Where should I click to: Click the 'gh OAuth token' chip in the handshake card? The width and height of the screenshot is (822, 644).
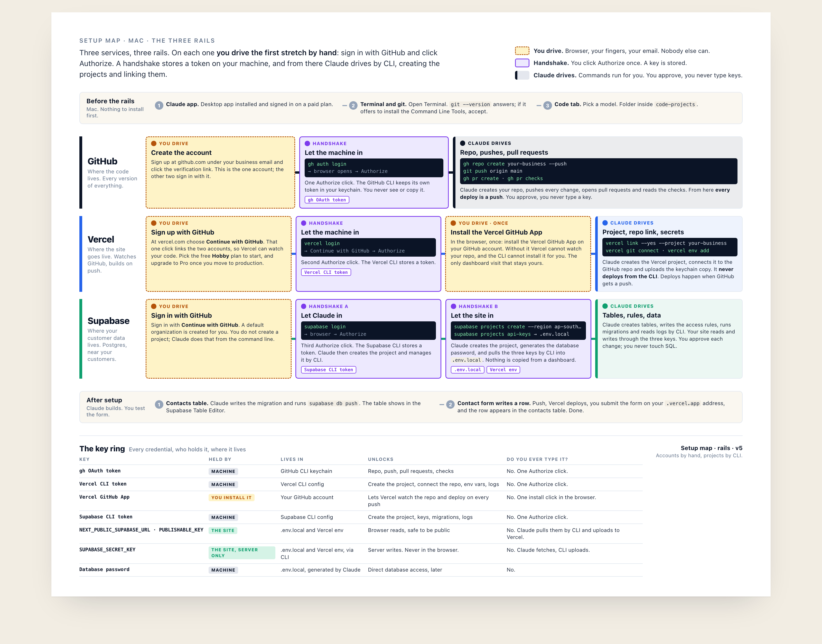327,200
